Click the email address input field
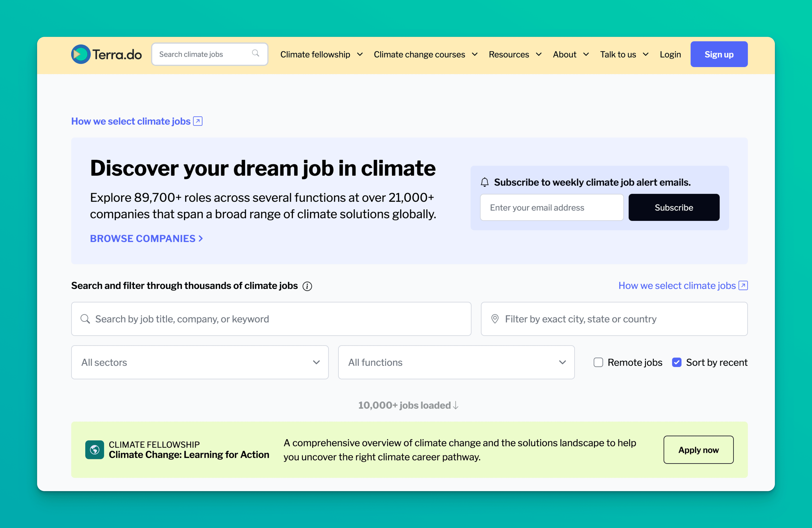812x528 pixels. click(x=551, y=207)
